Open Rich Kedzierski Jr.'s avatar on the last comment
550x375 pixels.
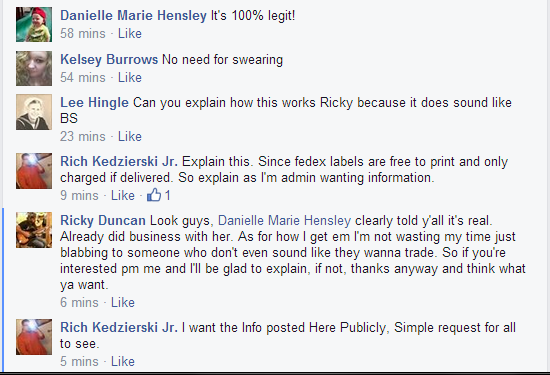[x=34, y=337]
